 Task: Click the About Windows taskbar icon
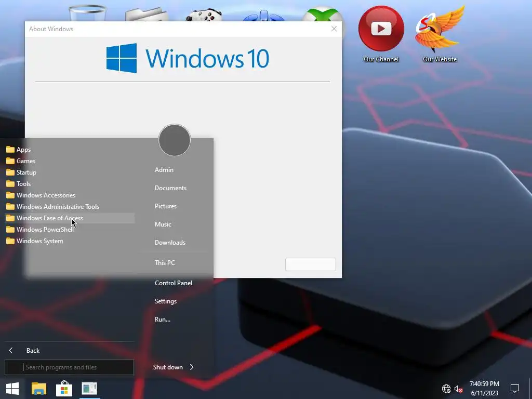89,389
